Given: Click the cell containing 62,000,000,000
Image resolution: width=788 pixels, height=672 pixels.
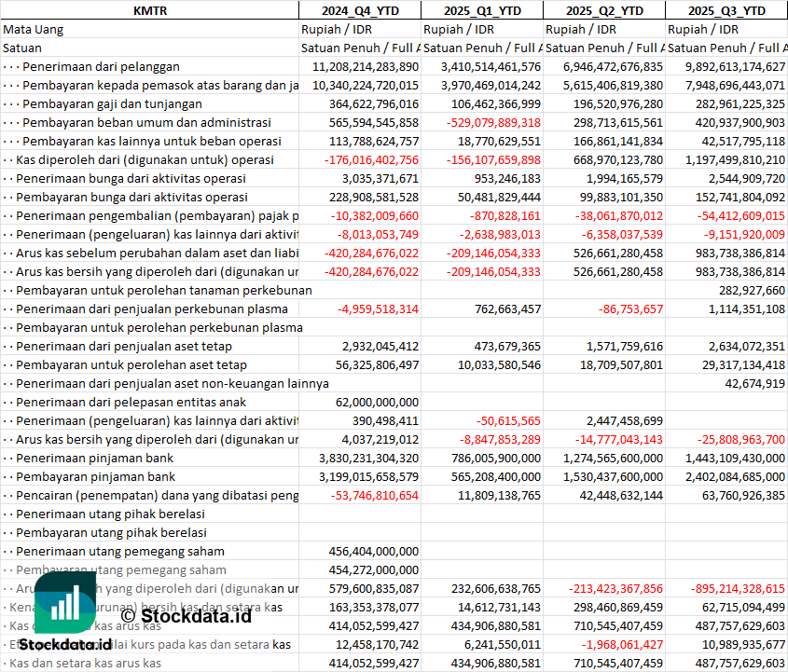Looking at the screenshot, I should point(371,402).
